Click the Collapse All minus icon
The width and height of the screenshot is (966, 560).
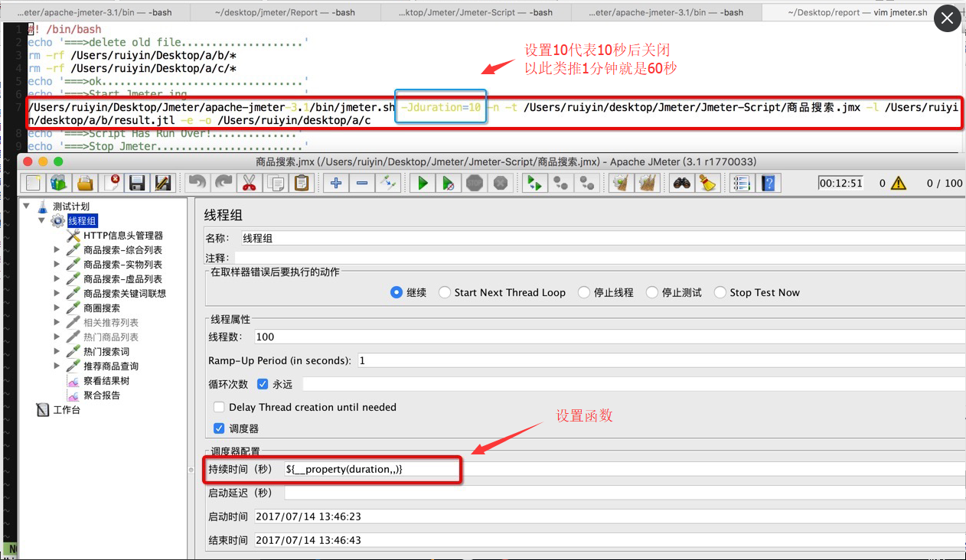tap(362, 183)
